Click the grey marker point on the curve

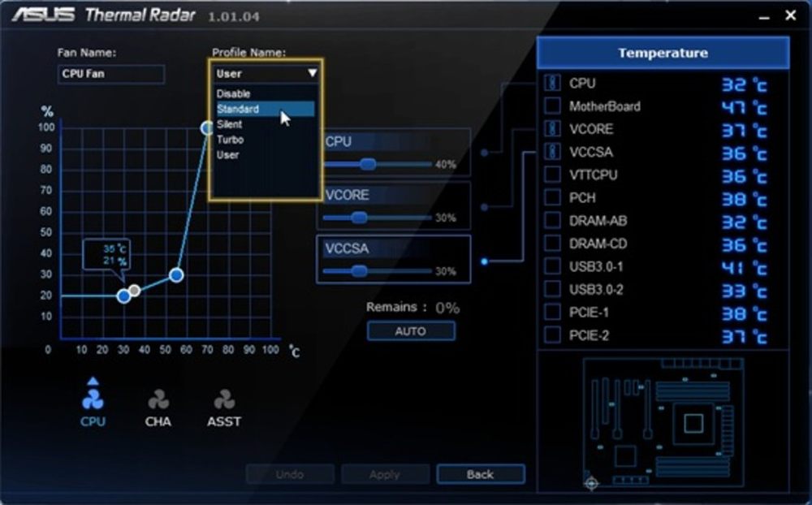tap(135, 291)
